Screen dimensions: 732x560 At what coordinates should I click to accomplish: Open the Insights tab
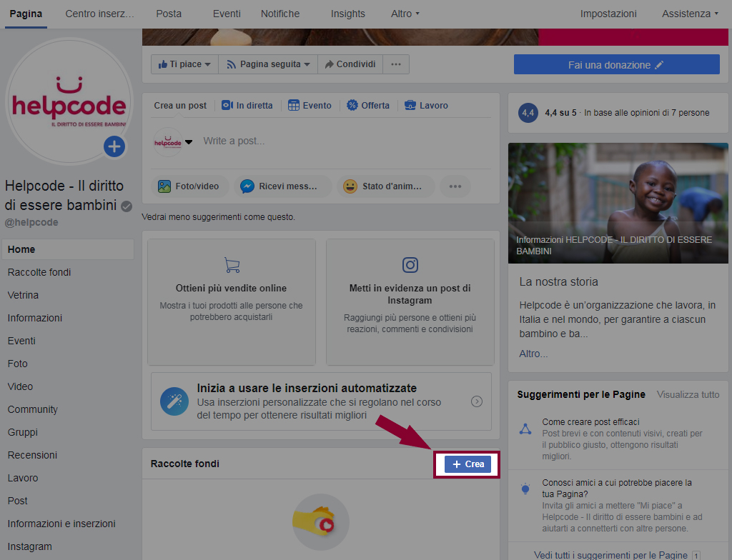tap(348, 14)
